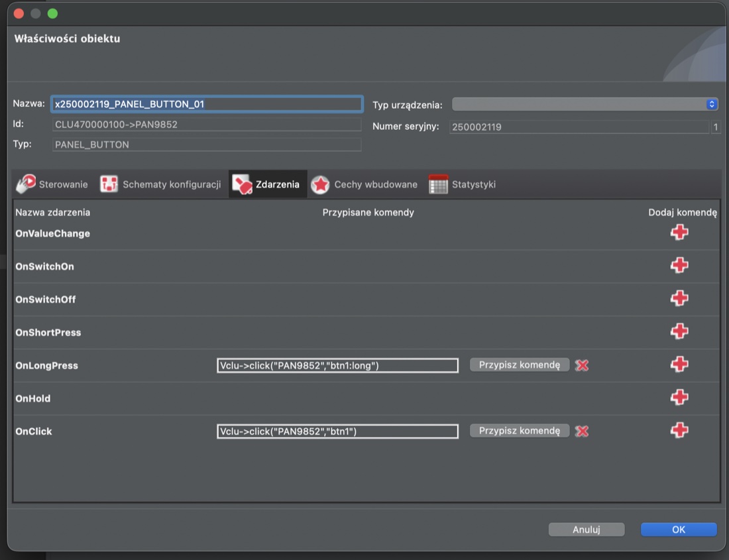Click the OnSwitchOn event name

coord(44,266)
